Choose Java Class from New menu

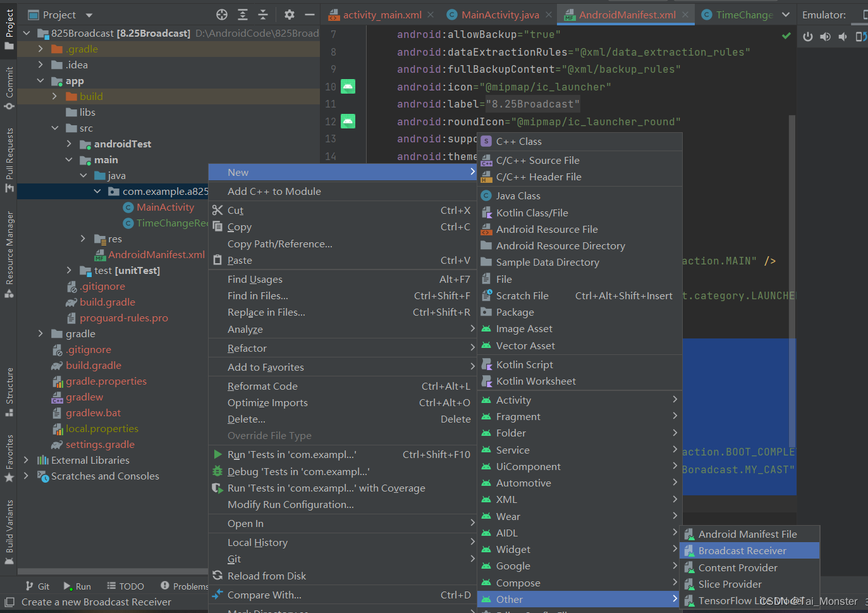(x=580, y=196)
